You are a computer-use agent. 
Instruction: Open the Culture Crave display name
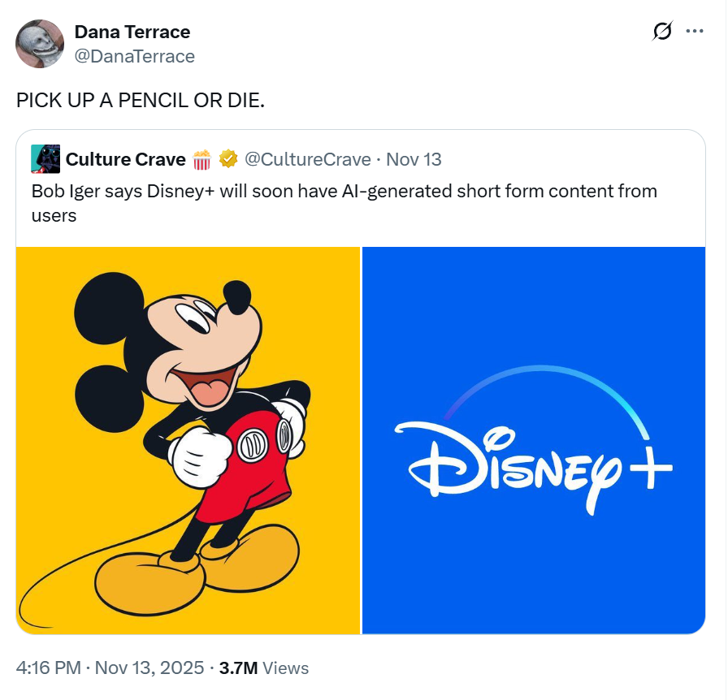125,159
